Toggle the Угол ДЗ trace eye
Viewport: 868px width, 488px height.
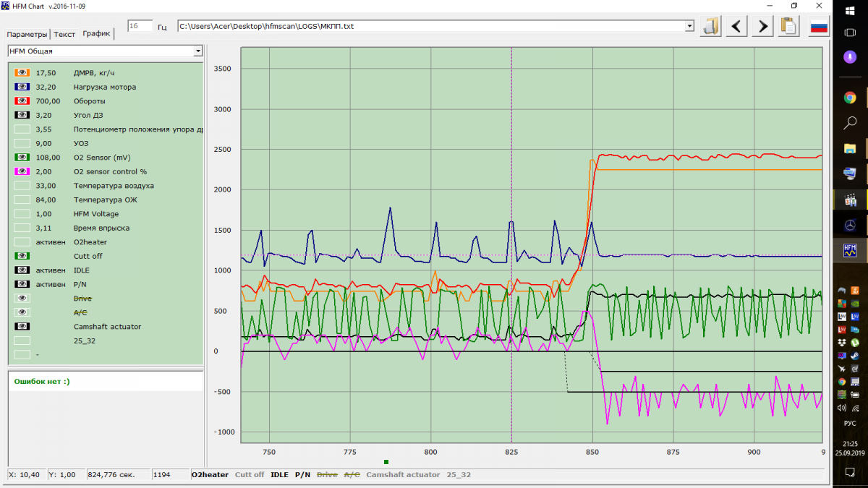click(x=22, y=115)
